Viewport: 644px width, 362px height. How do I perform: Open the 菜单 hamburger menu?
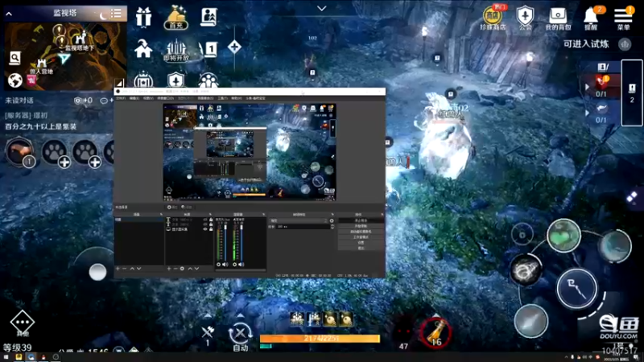[x=623, y=18]
